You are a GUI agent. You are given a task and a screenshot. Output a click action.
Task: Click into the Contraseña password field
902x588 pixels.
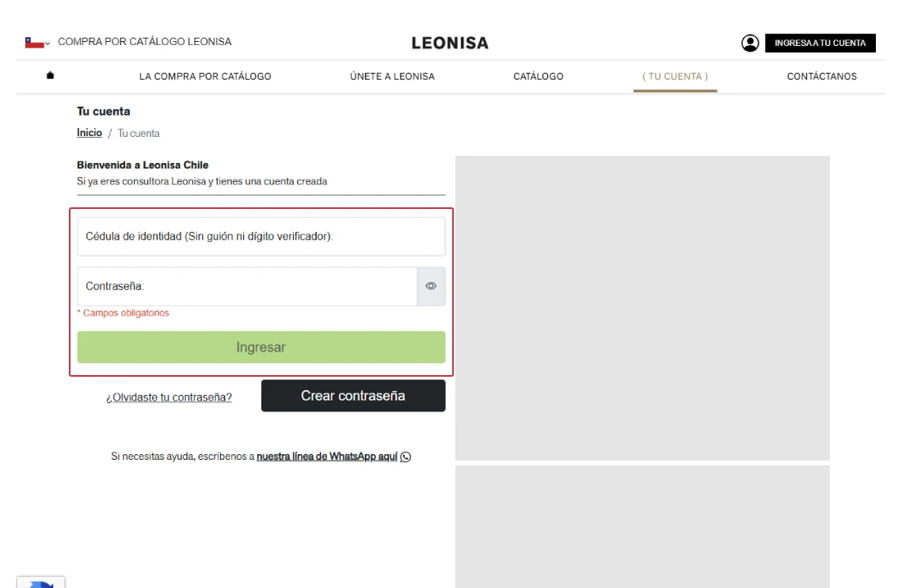pos(247,286)
